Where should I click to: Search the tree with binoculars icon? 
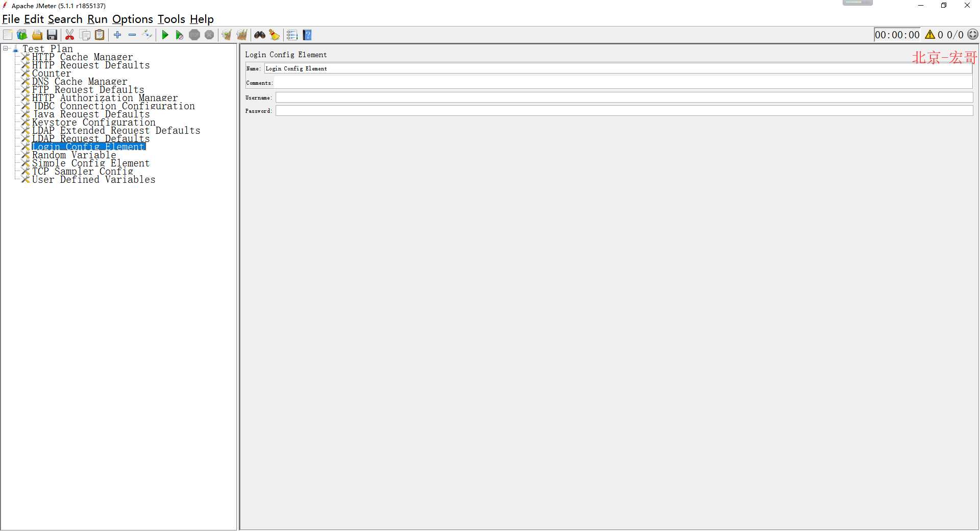click(260, 35)
